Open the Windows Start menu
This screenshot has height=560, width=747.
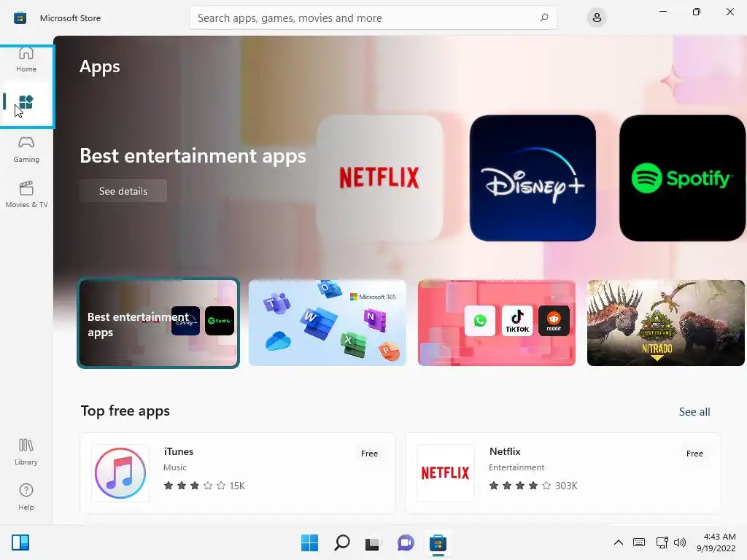[x=309, y=542]
